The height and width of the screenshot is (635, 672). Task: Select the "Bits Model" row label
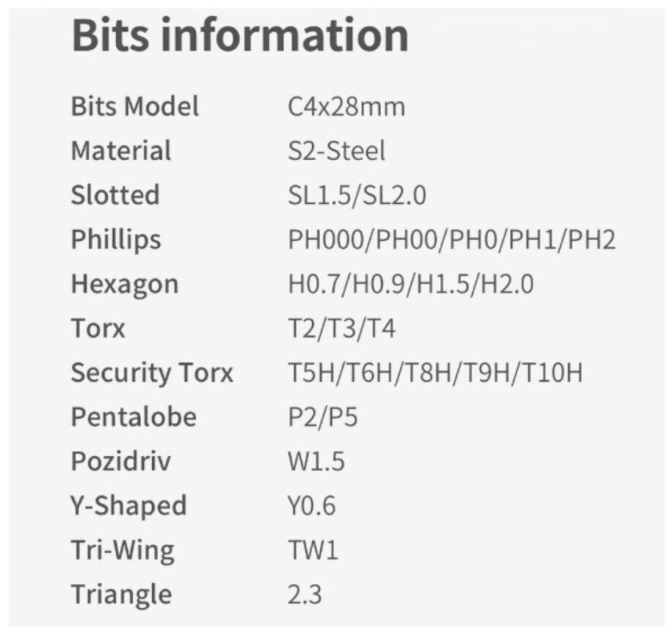[x=135, y=107]
